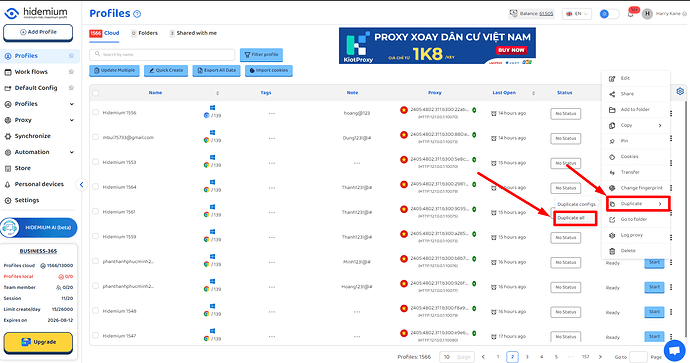Click the balance wallet icon
Viewport: 690px width, 363px height.
point(513,13)
